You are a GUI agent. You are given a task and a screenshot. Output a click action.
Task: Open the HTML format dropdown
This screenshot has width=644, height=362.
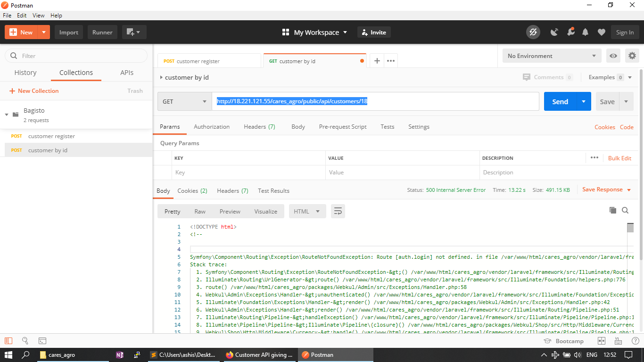click(x=307, y=211)
